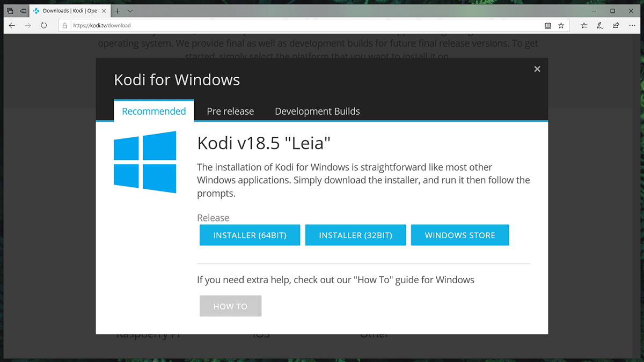Open the Favorites hub icon

(584, 25)
